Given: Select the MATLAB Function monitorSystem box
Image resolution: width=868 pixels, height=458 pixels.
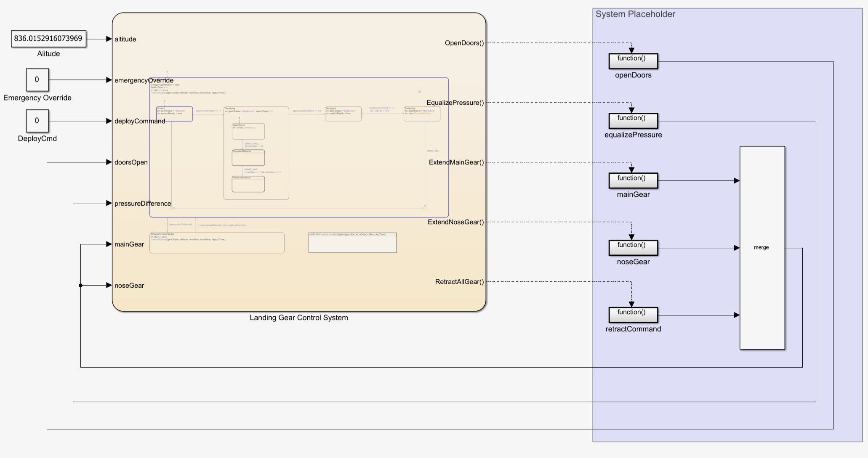Looking at the screenshot, I should tap(352, 244).
